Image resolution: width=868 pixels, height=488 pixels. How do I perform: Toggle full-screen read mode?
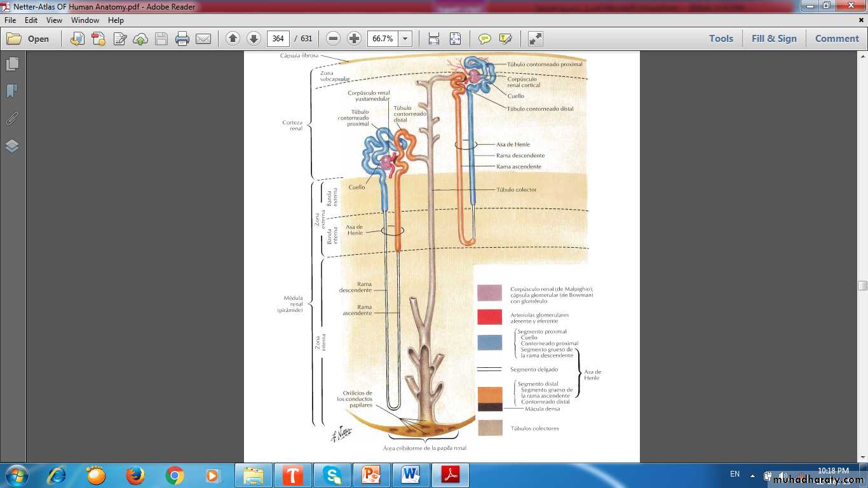pyautogui.click(x=536, y=39)
